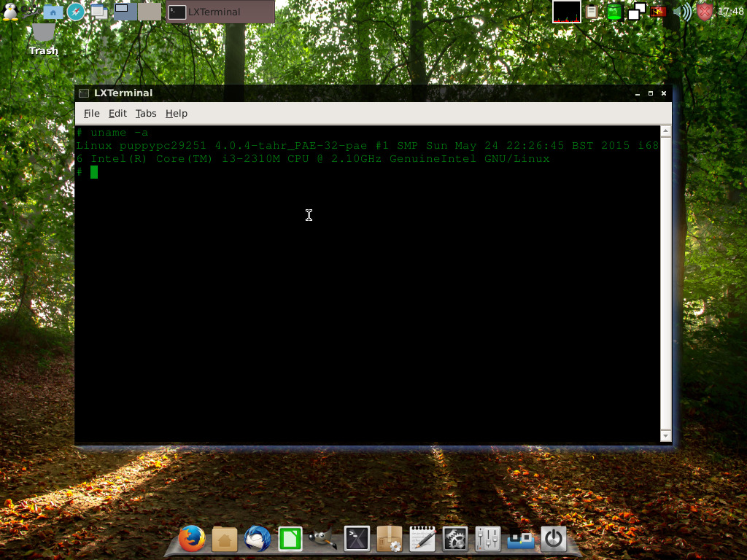The width and height of the screenshot is (747, 560).
Task: Open the setup gears icon in the dock
Action: [x=455, y=540]
